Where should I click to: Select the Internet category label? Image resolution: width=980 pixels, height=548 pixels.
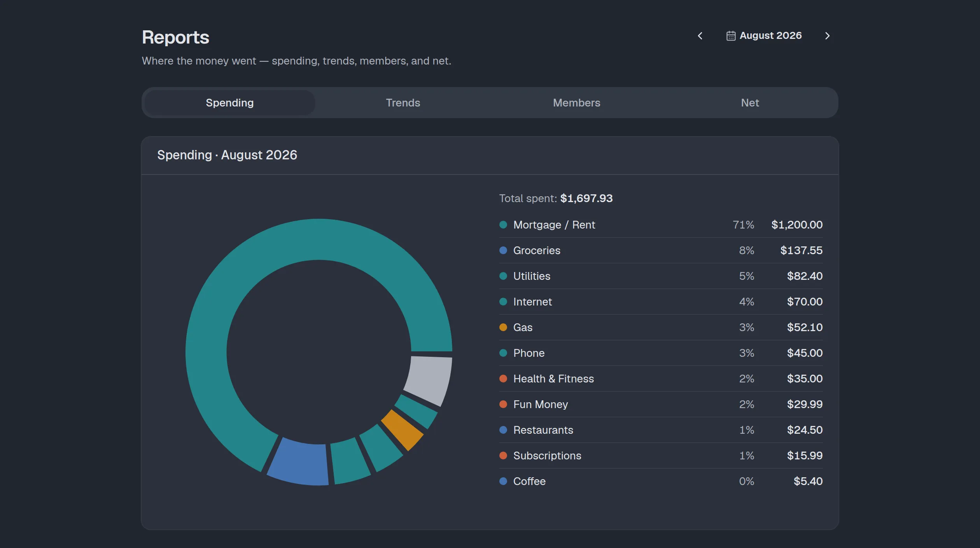(532, 302)
